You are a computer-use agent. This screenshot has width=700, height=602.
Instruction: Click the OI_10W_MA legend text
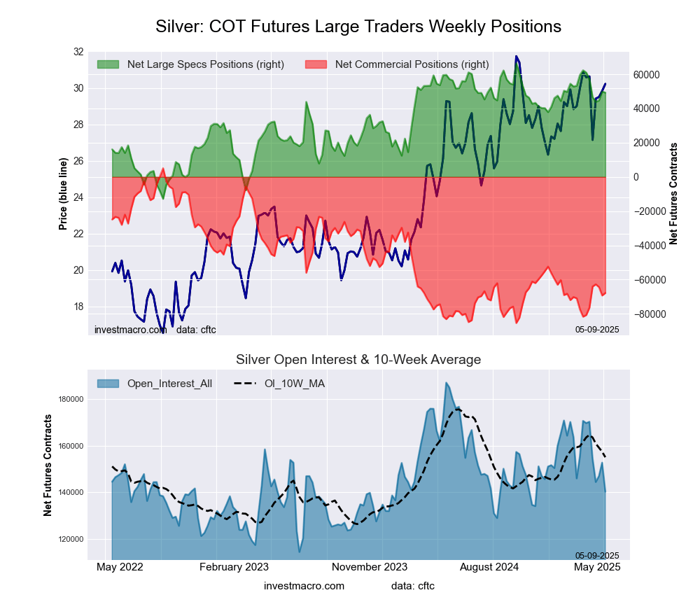[x=295, y=384]
